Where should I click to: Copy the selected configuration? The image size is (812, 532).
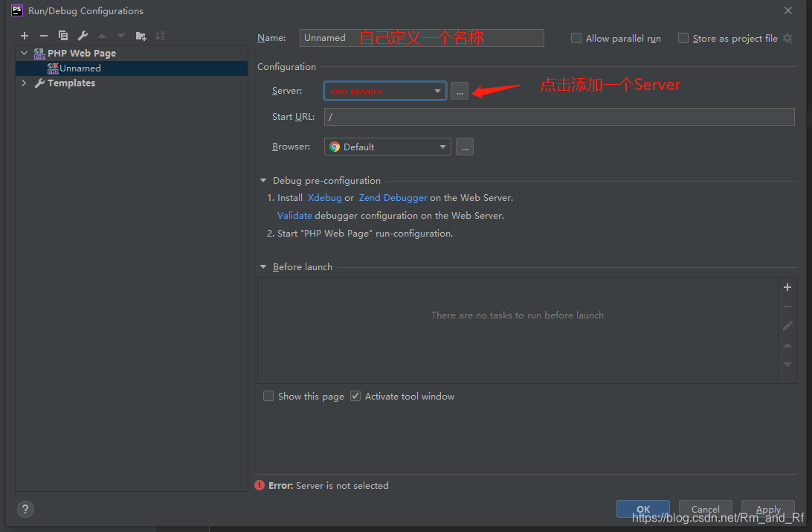pyautogui.click(x=63, y=36)
